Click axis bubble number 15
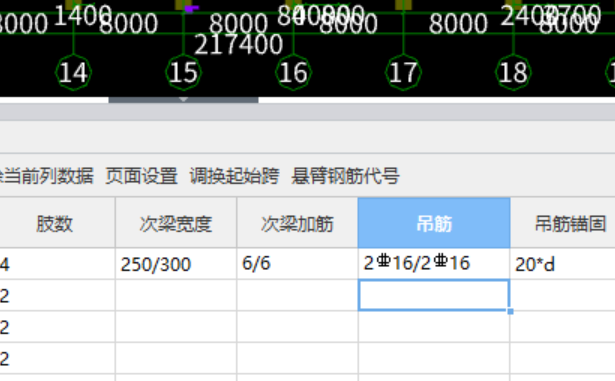Viewport: 615px width, 381px height. click(x=184, y=73)
